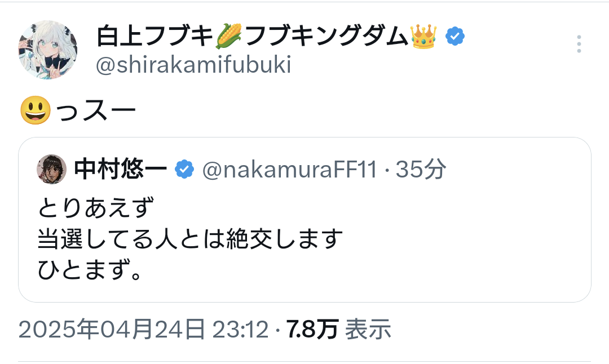Click the verified badge next to 中村悠一

[x=184, y=169]
